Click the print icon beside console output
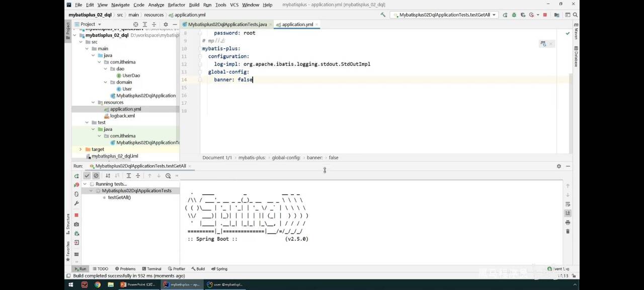Image resolution: width=644 pixels, height=290 pixels. click(568, 222)
